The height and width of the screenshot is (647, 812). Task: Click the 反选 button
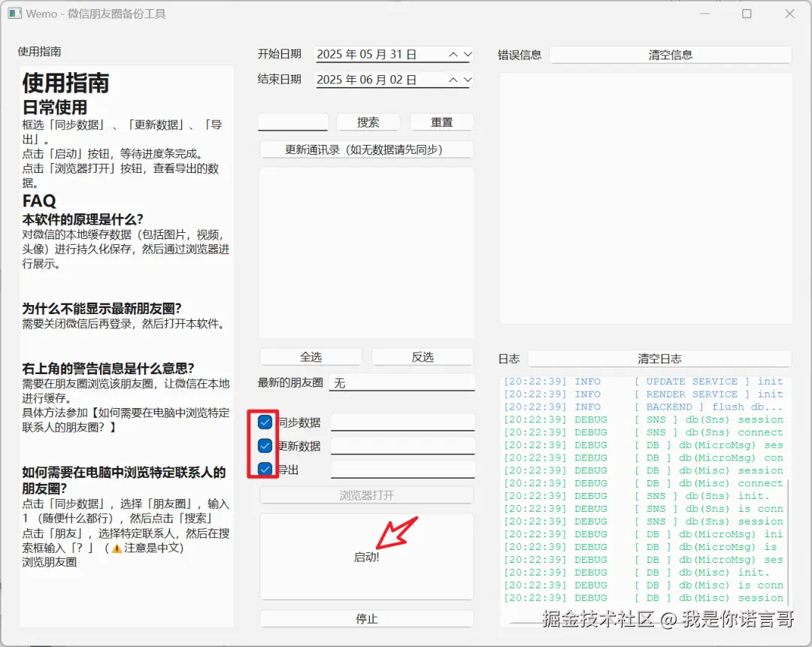pos(423,357)
